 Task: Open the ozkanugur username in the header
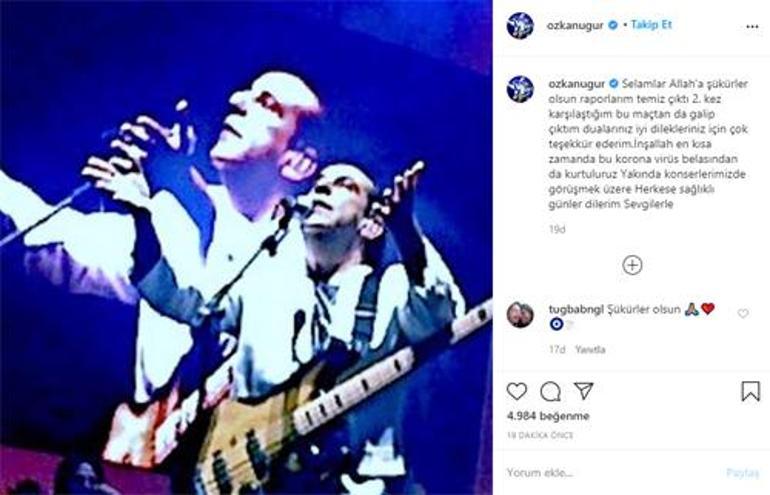pyautogui.click(x=575, y=26)
